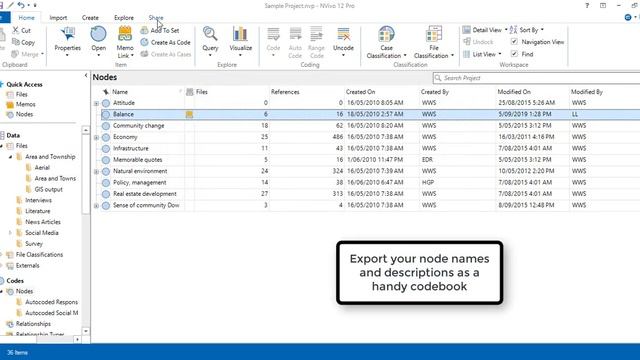The height and width of the screenshot is (360, 640).
Task: Click the search magnifier icon
Action: 438,78
